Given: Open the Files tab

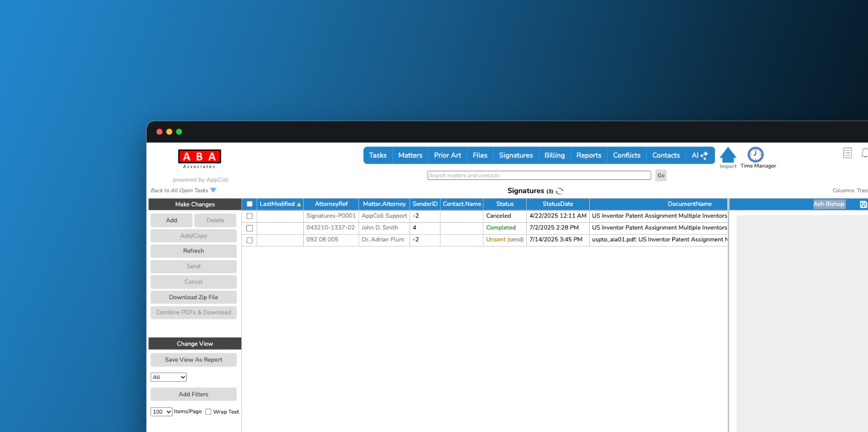Looking at the screenshot, I should click(480, 156).
